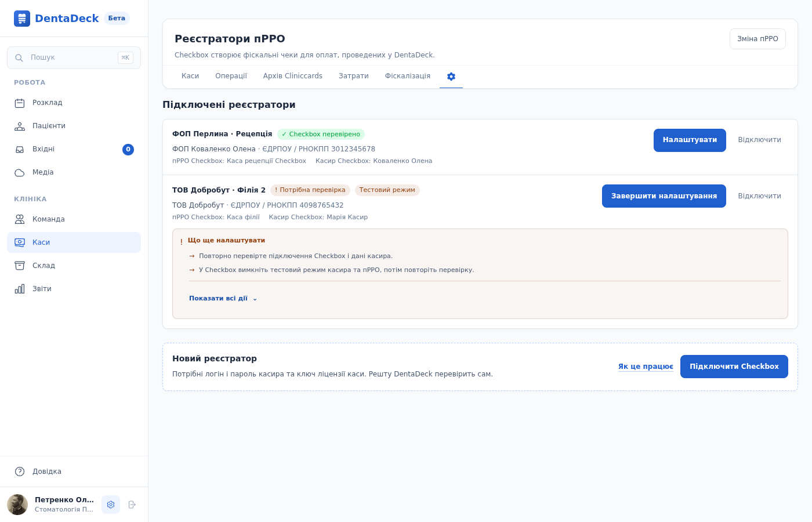
Task: Open Медіа cloud icon in sidebar
Action: pyautogui.click(x=20, y=173)
